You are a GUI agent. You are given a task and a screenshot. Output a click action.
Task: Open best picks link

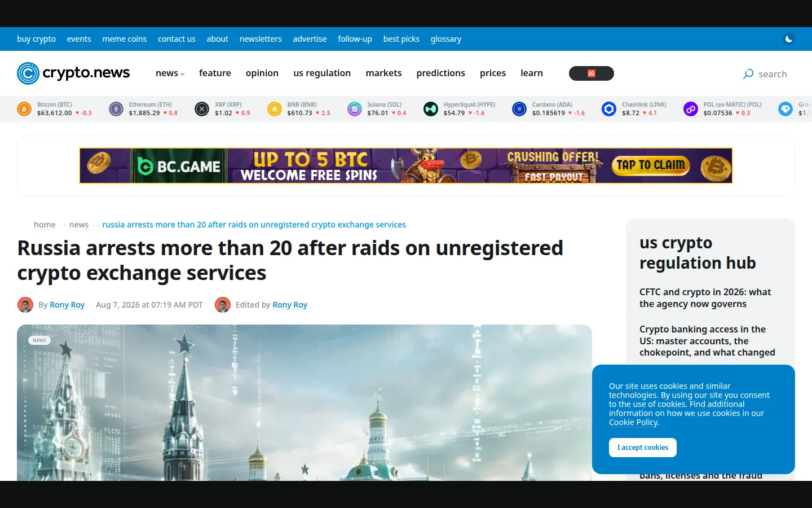point(401,39)
